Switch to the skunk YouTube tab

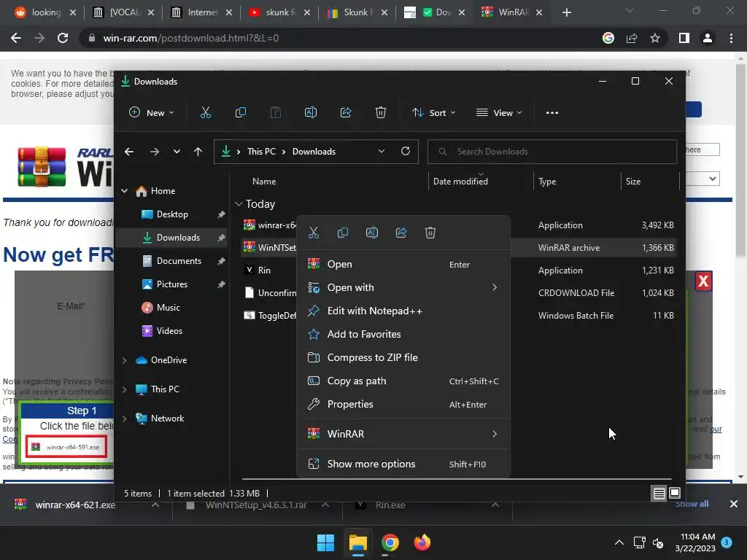point(280,12)
